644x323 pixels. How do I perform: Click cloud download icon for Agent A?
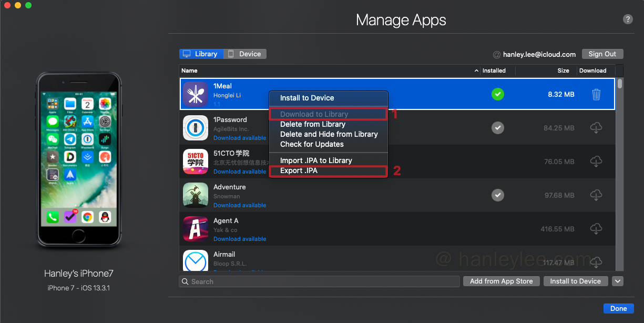click(596, 229)
